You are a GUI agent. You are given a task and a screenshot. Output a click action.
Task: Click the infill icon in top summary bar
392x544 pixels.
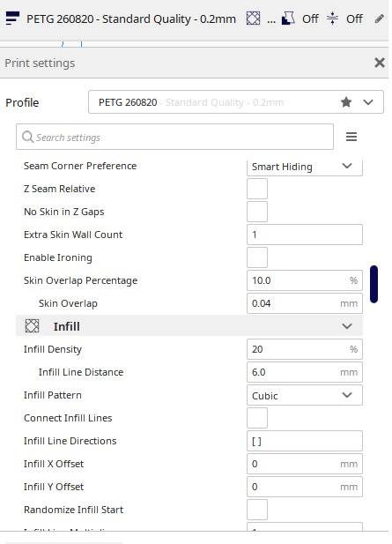(x=253, y=19)
